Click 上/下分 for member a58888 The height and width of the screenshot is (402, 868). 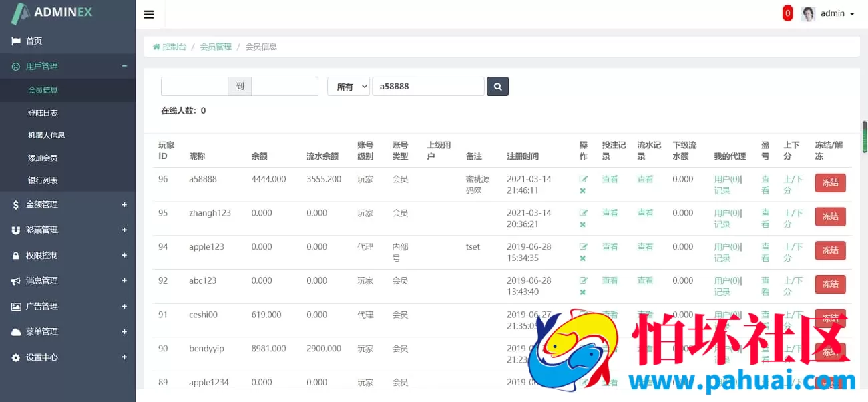pyautogui.click(x=793, y=184)
